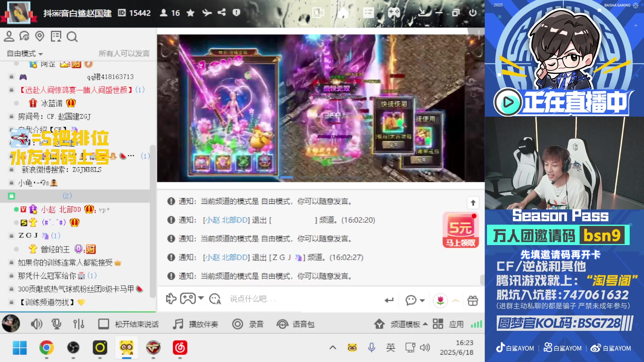This screenshot has width=644, height=362.
Task: Toggle Windows tray microphone icon
Action: click(371, 348)
